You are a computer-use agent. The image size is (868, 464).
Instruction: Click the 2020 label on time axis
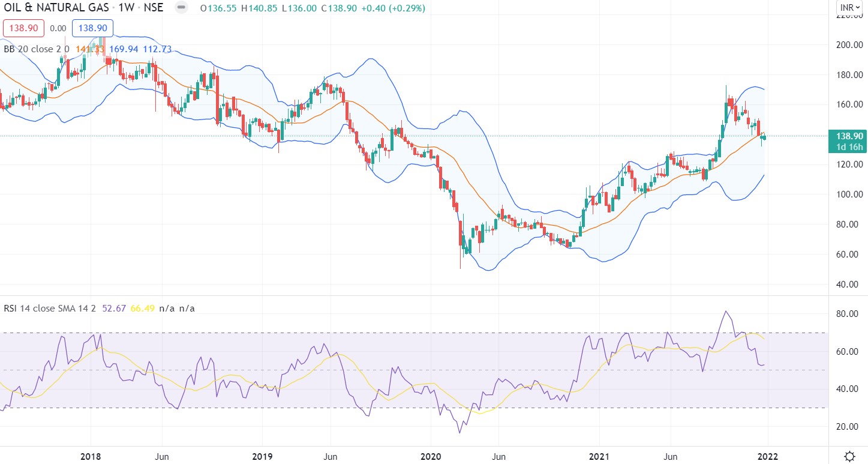point(431,456)
